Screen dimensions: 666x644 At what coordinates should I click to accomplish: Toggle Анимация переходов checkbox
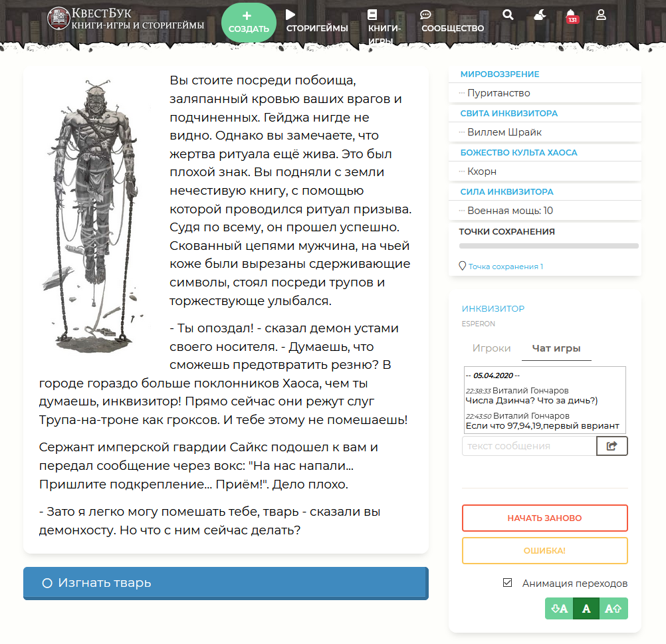507,583
